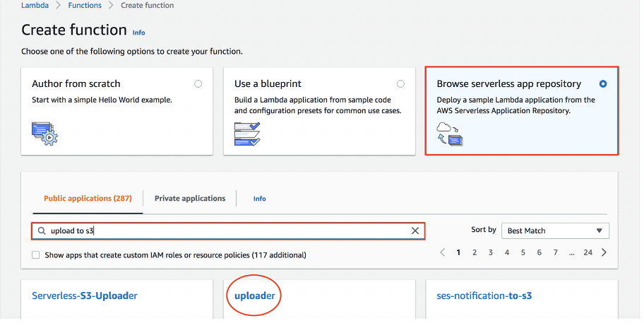Open the Serverless-S3-Uploader application
The width and height of the screenshot is (644, 328).
point(85,295)
